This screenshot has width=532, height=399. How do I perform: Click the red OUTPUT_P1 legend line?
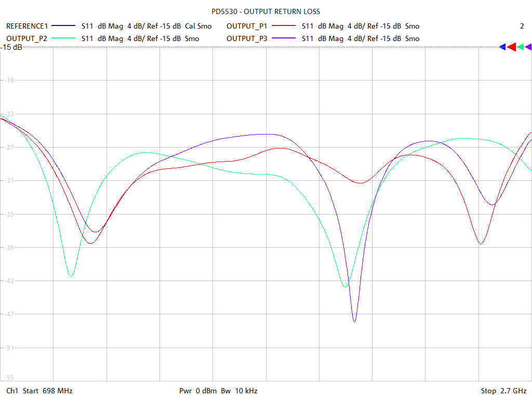tap(284, 26)
